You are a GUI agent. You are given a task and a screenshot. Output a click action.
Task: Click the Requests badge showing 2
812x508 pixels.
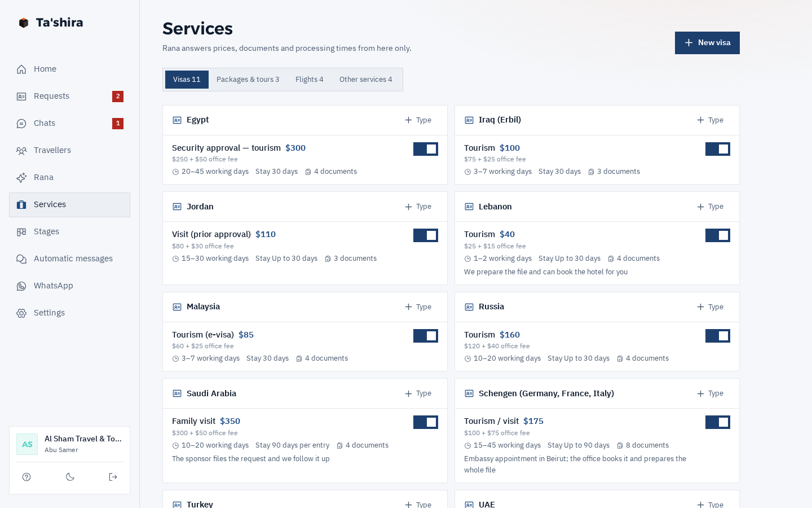[118, 97]
